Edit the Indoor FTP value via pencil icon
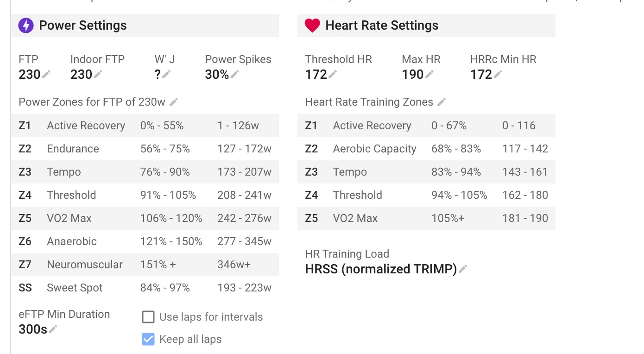This screenshot has width=644, height=354. coord(98,74)
